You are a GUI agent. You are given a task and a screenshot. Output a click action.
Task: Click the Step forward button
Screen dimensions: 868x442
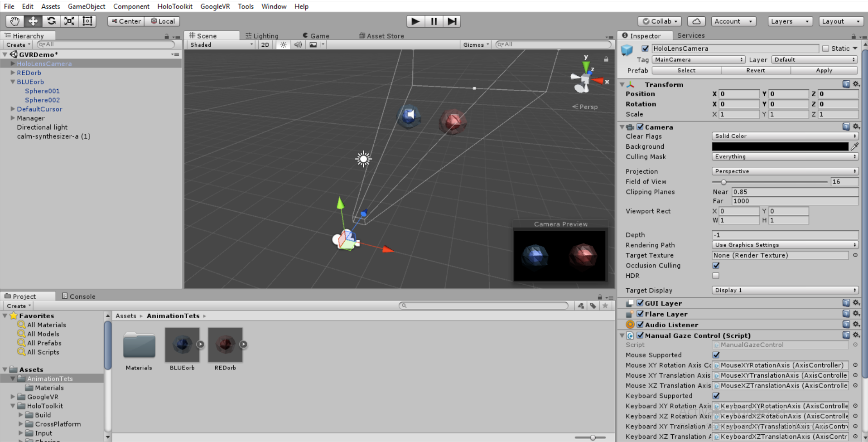point(452,21)
